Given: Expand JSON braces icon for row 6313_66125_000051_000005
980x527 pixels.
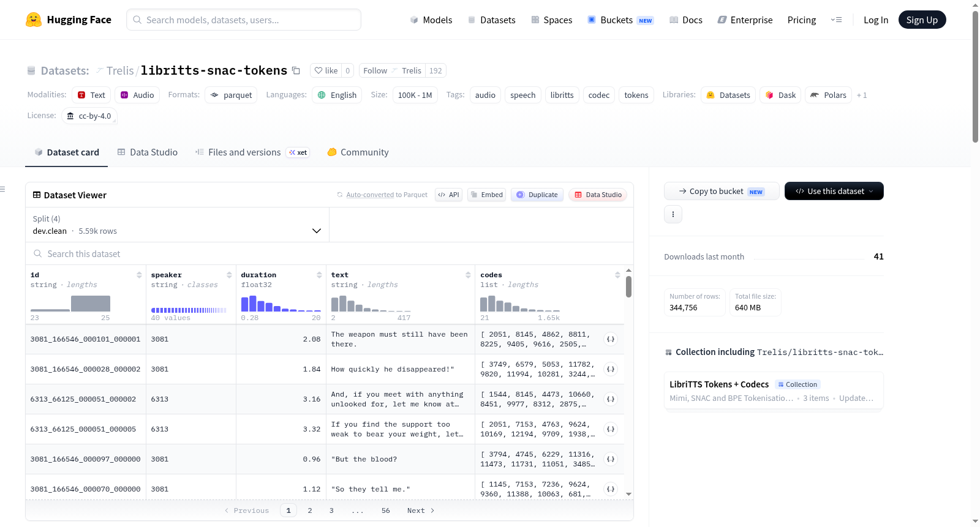Looking at the screenshot, I should (611, 429).
